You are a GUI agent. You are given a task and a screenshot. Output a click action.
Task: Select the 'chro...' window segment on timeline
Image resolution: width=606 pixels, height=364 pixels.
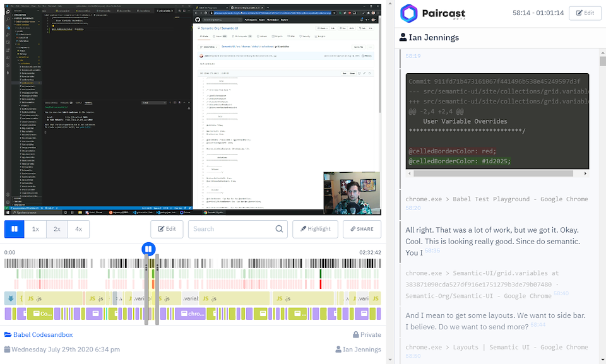[192, 314]
